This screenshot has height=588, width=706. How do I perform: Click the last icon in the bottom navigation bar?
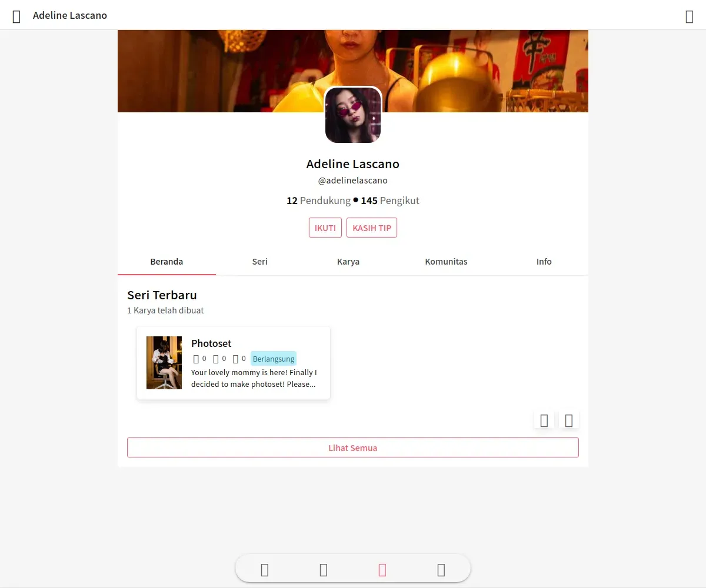click(x=441, y=569)
